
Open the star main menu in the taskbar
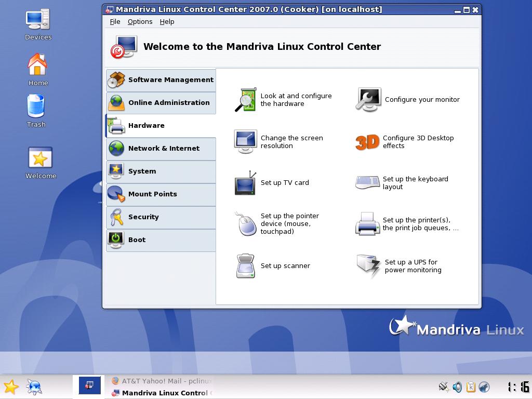point(11,387)
